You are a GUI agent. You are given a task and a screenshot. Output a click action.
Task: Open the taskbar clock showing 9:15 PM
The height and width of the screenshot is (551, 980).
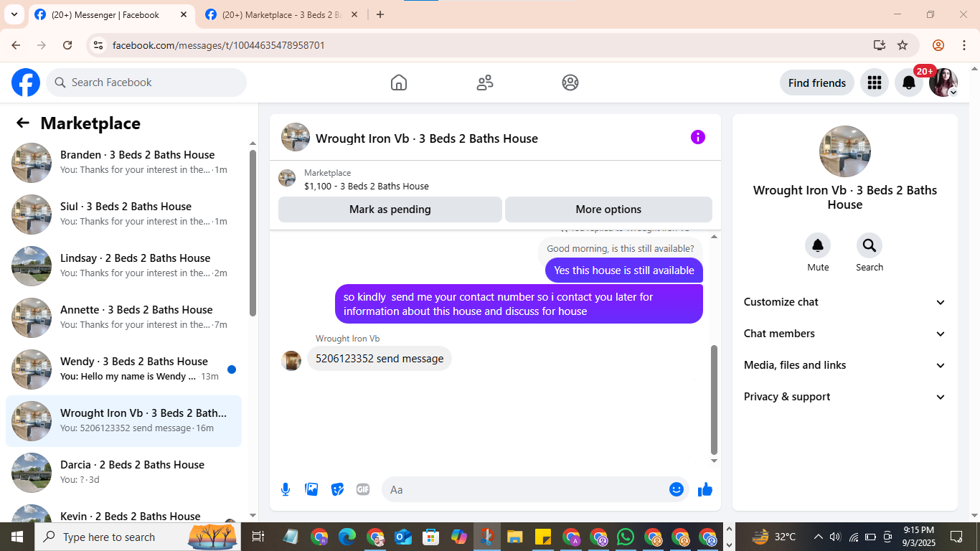[x=918, y=537]
